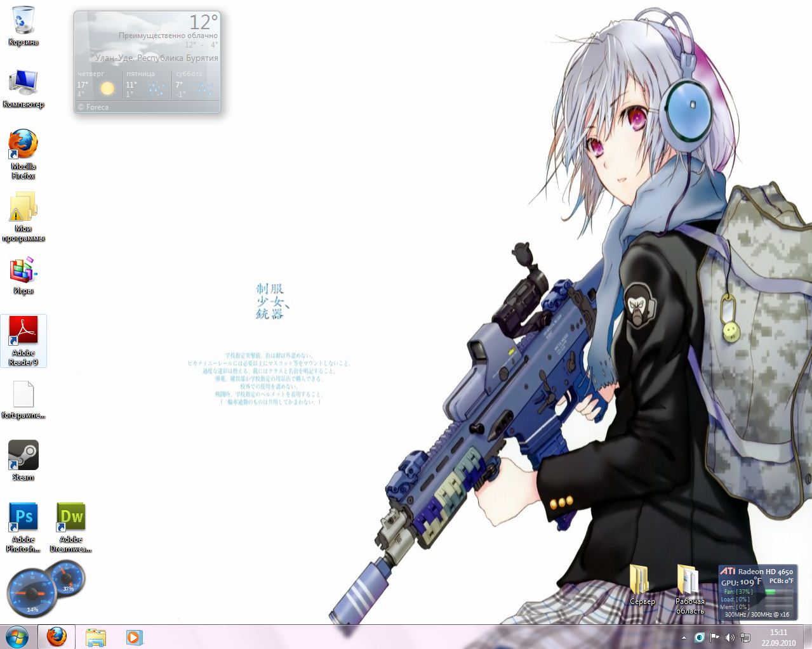Image resolution: width=812 pixels, height=649 pixels.
Task: Click the small RAM meter dial 37%
Action: [x=68, y=577]
